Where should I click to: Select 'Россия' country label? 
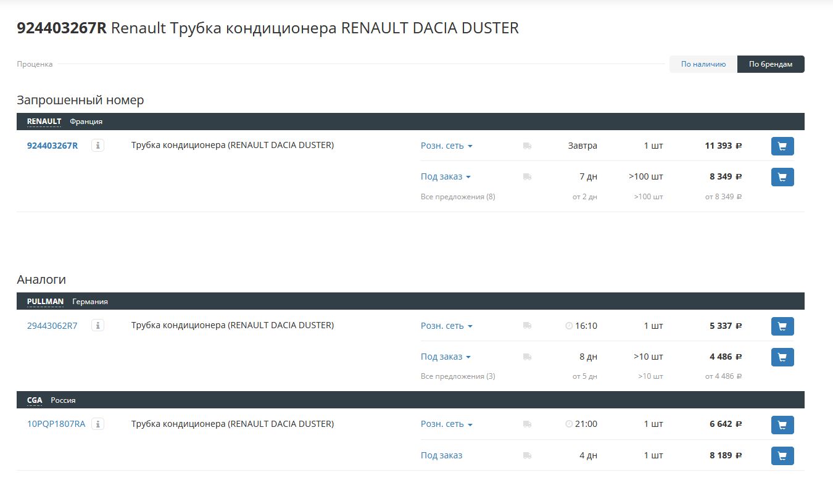(x=63, y=400)
